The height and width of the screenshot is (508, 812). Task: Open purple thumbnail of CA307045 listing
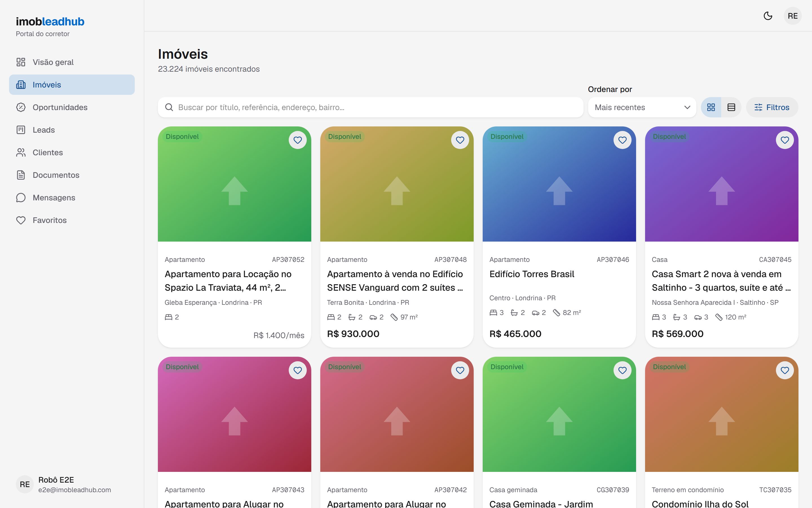[x=722, y=184]
